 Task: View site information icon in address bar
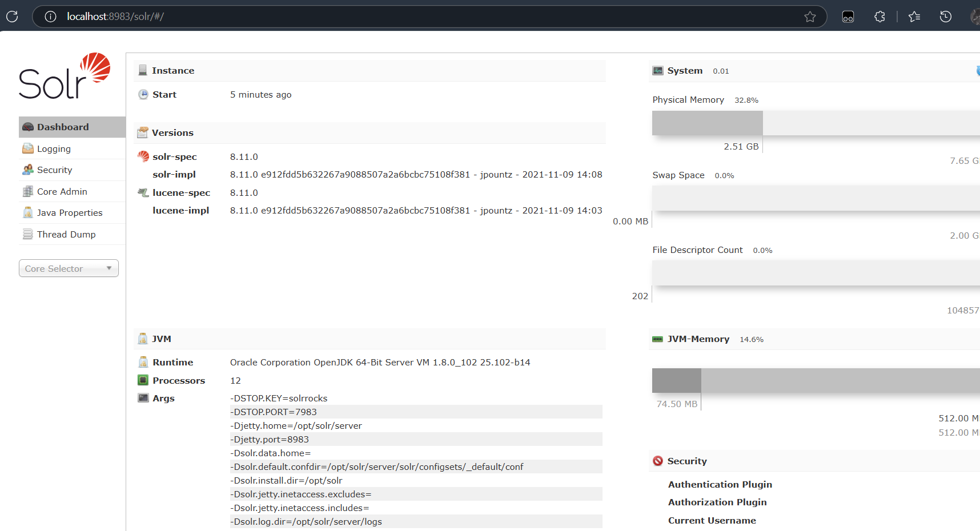point(50,17)
